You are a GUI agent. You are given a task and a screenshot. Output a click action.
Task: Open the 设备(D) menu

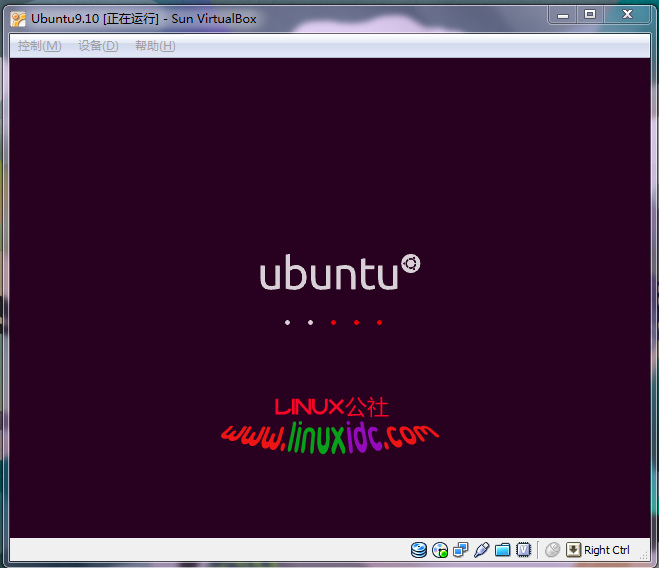click(x=98, y=45)
